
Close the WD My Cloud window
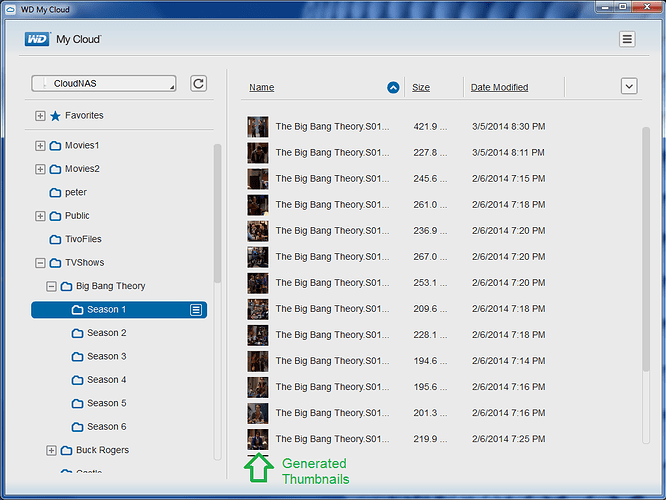click(647, 7)
